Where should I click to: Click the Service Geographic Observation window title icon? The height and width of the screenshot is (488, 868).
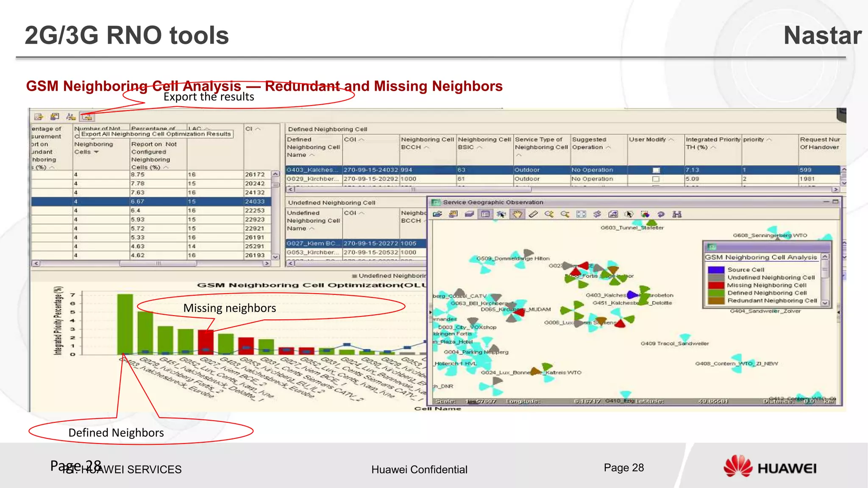(436, 202)
